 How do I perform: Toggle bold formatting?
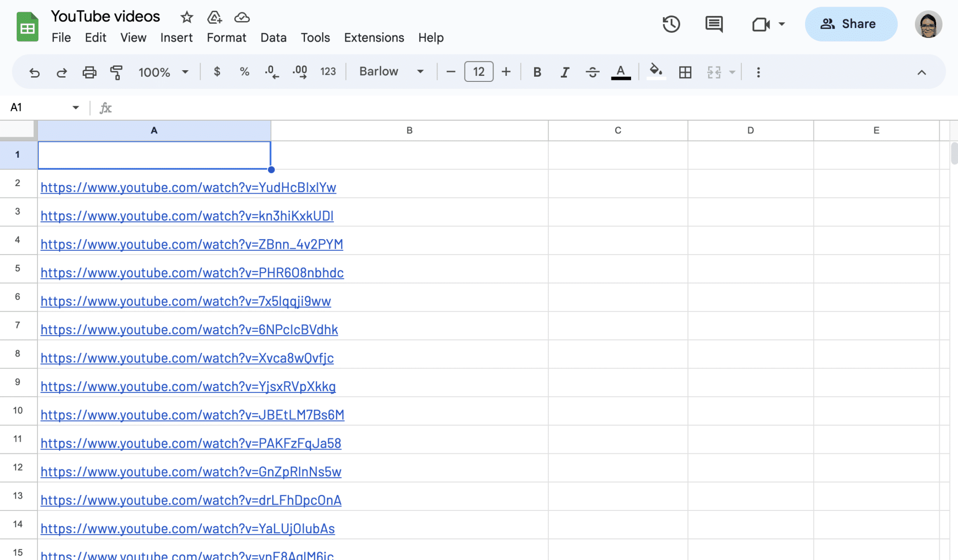pos(537,73)
